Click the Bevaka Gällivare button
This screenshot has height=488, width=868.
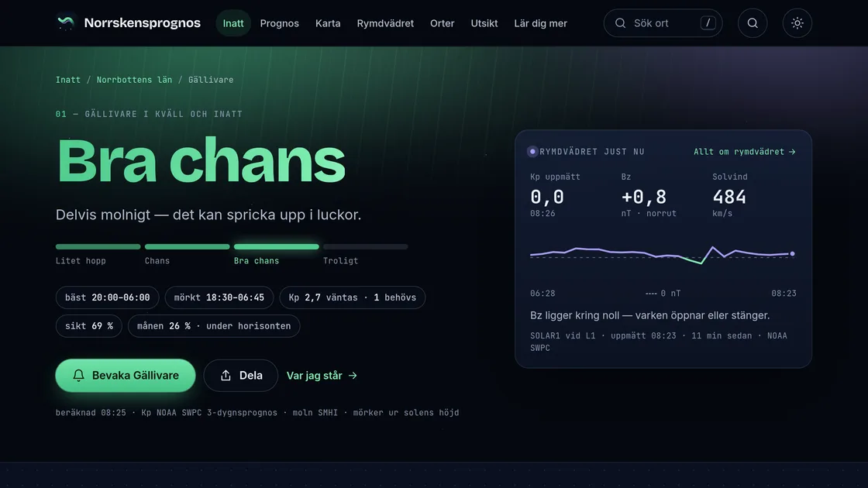click(126, 376)
